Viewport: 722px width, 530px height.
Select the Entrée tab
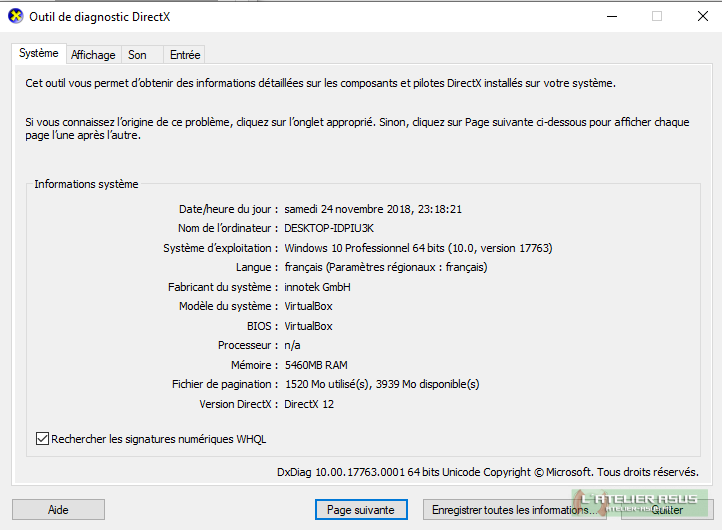point(185,55)
